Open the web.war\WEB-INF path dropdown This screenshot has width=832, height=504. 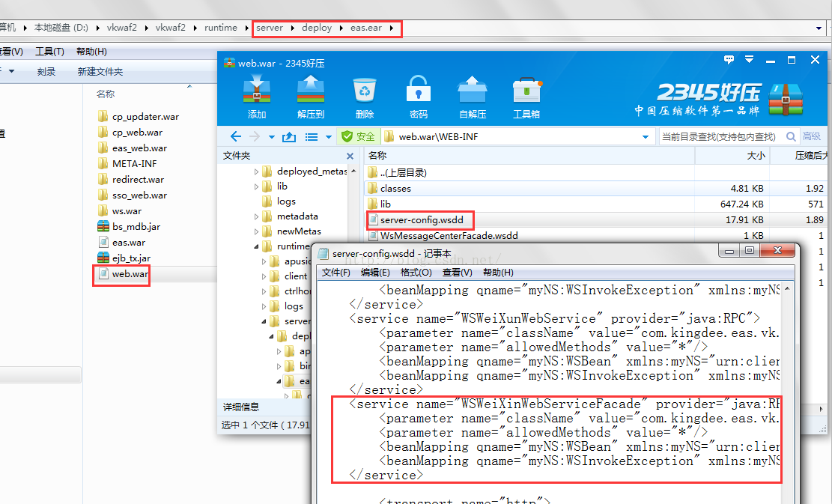click(646, 137)
